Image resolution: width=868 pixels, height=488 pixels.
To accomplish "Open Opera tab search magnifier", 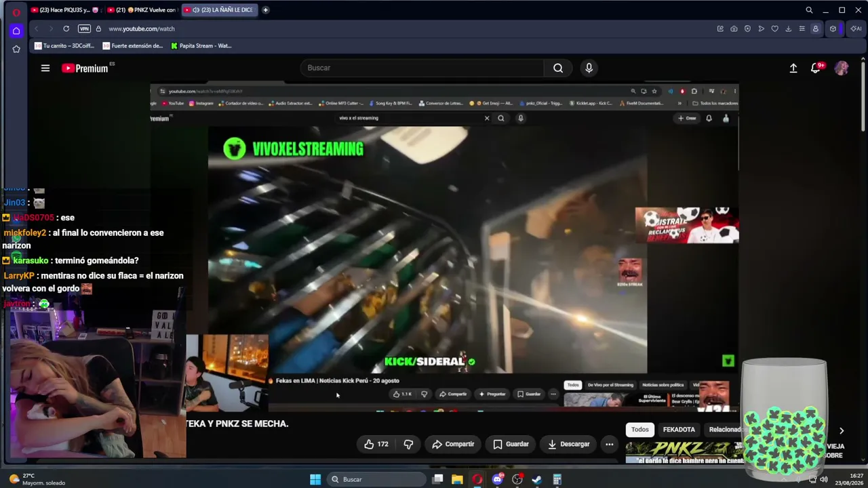I will point(809,10).
